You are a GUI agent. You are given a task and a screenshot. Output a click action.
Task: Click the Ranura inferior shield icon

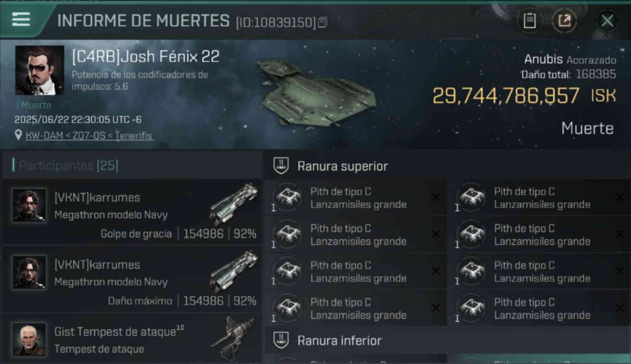click(x=281, y=340)
